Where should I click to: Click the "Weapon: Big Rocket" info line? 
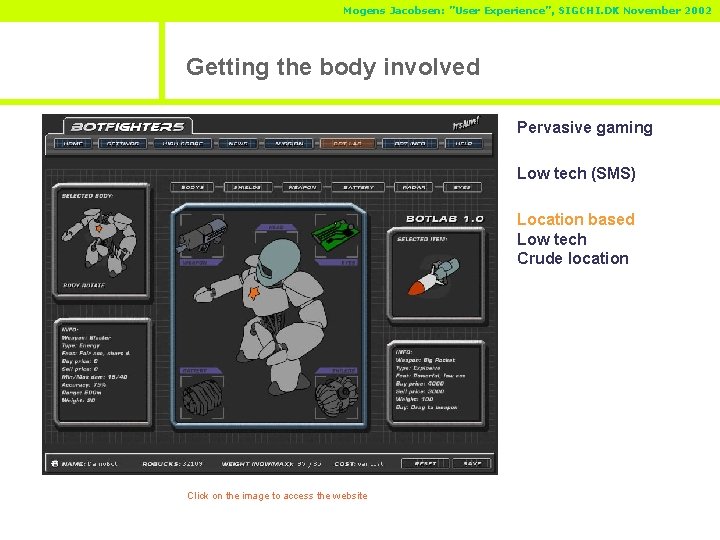pos(425,360)
